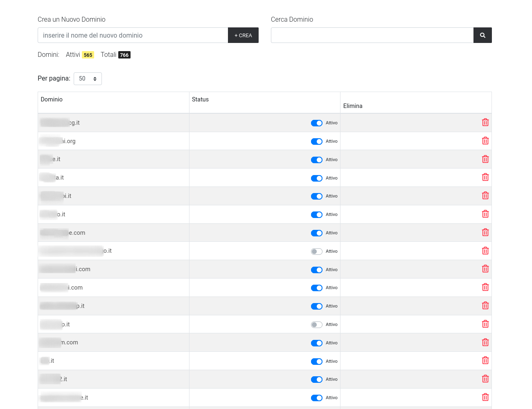Image resolution: width=532 pixels, height=409 pixels.
Task: Remove the domain ending in a.it
Action: tap(485, 177)
